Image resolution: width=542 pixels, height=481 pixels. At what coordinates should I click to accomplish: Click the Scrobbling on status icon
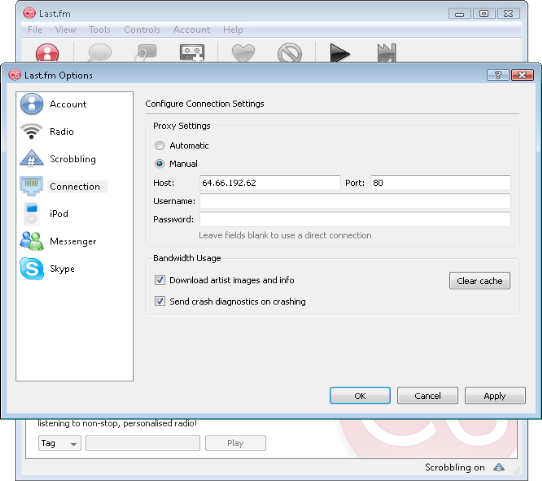(x=498, y=468)
